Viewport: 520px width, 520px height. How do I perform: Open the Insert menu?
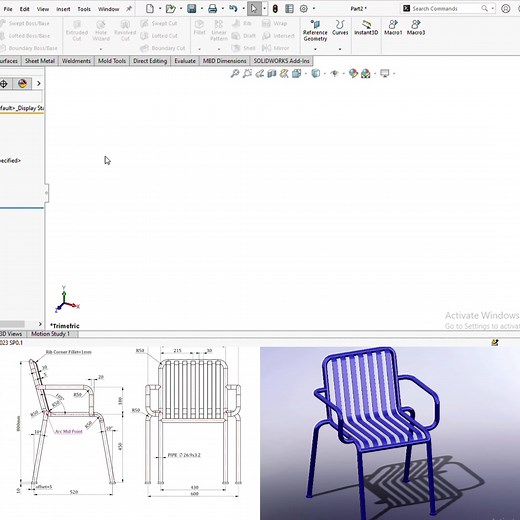pyautogui.click(x=63, y=9)
